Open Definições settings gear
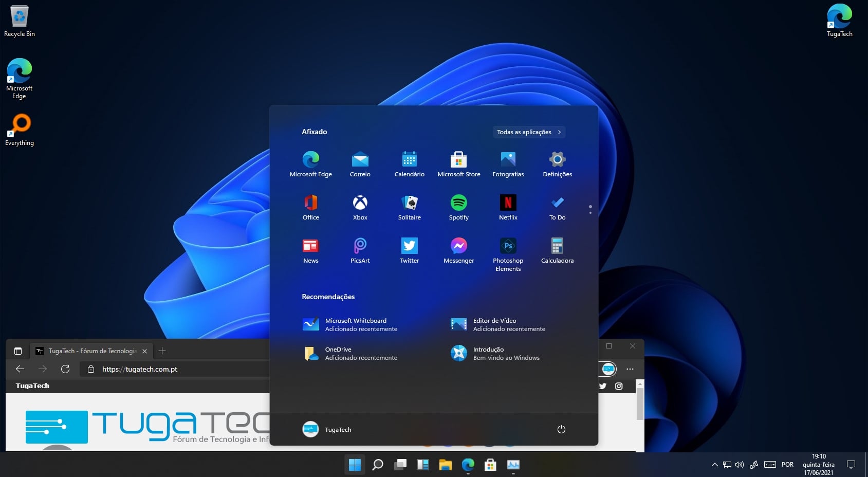 click(557, 164)
